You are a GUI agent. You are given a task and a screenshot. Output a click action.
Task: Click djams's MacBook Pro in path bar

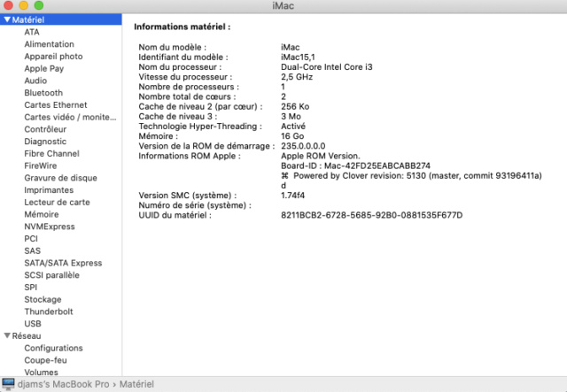(63, 384)
